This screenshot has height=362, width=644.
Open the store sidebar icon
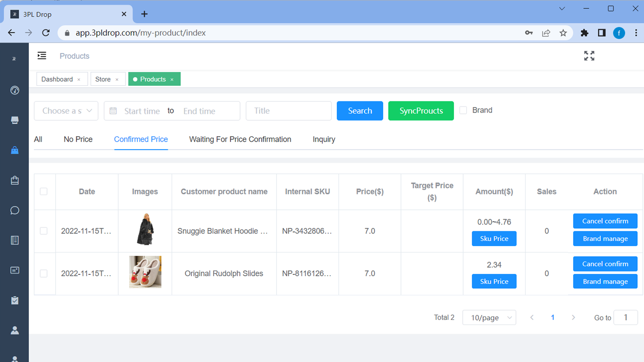[x=15, y=120]
